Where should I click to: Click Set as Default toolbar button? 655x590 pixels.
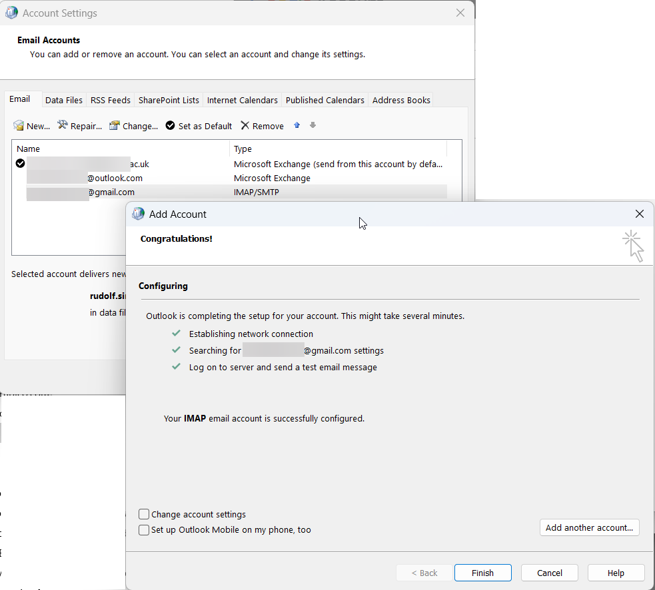[199, 126]
